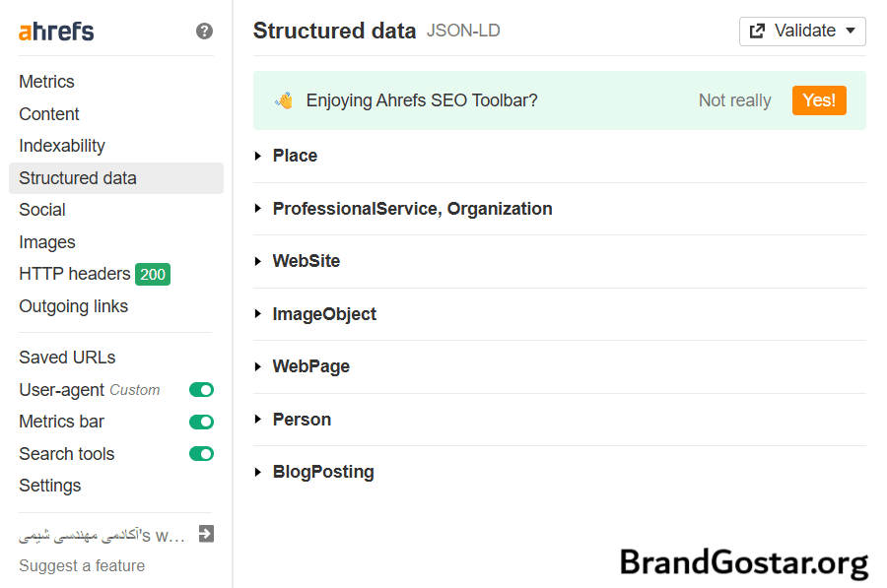Image resolution: width=887 pixels, height=588 pixels.
Task: Click the Not really link
Action: coord(735,100)
